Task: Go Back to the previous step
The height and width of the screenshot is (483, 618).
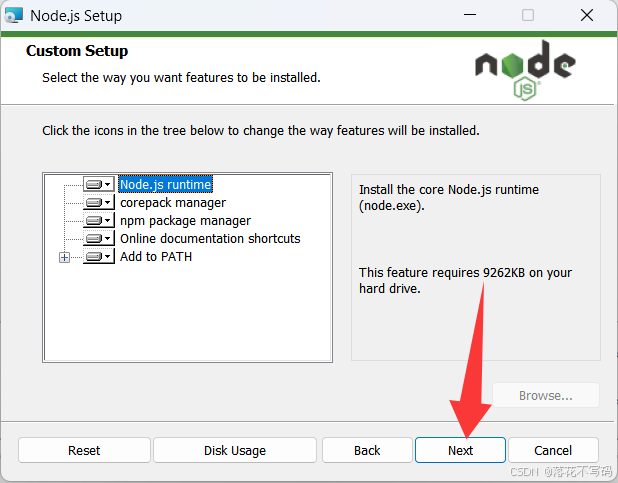Action: (367, 450)
